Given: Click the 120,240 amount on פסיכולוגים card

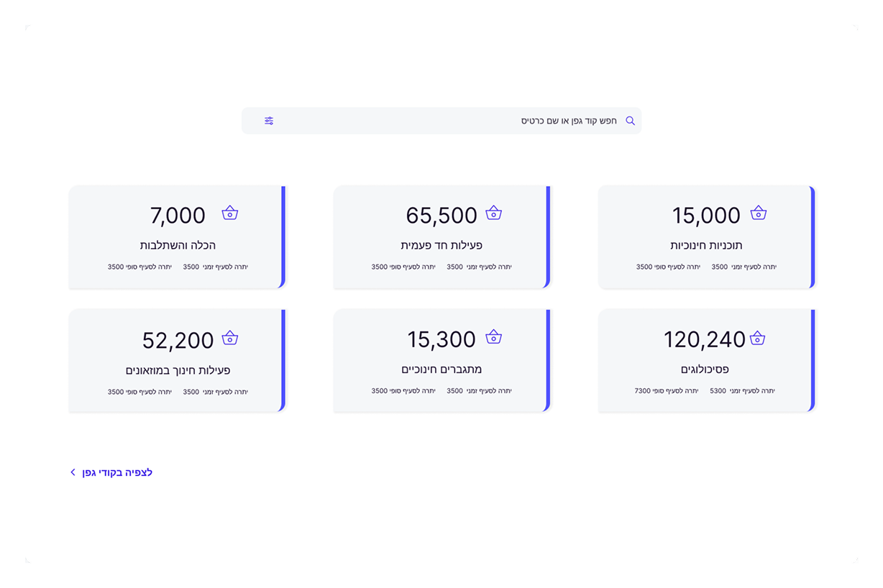Looking at the screenshot, I should [x=704, y=339].
